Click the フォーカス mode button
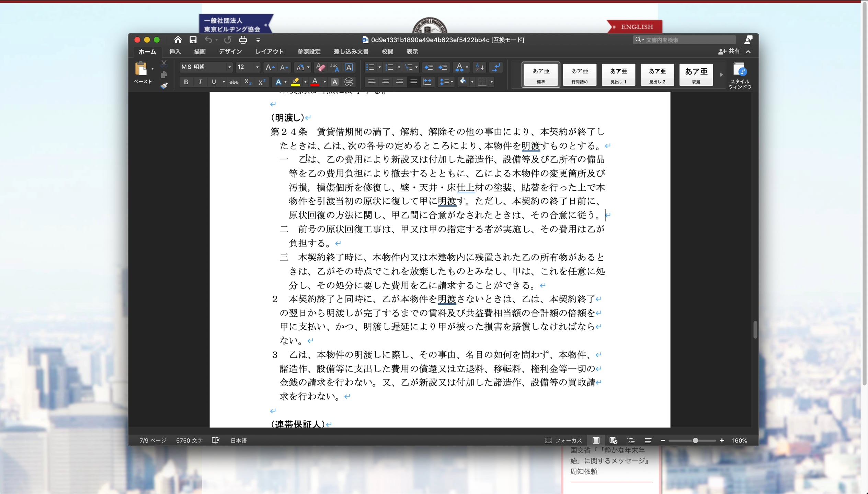The image size is (868, 494). [x=563, y=440]
